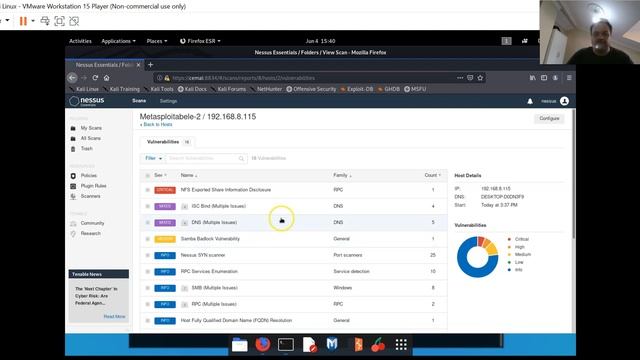This screenshot has height=360, width=640.
Task: Click the Configure button
Action: click(549, 118)
